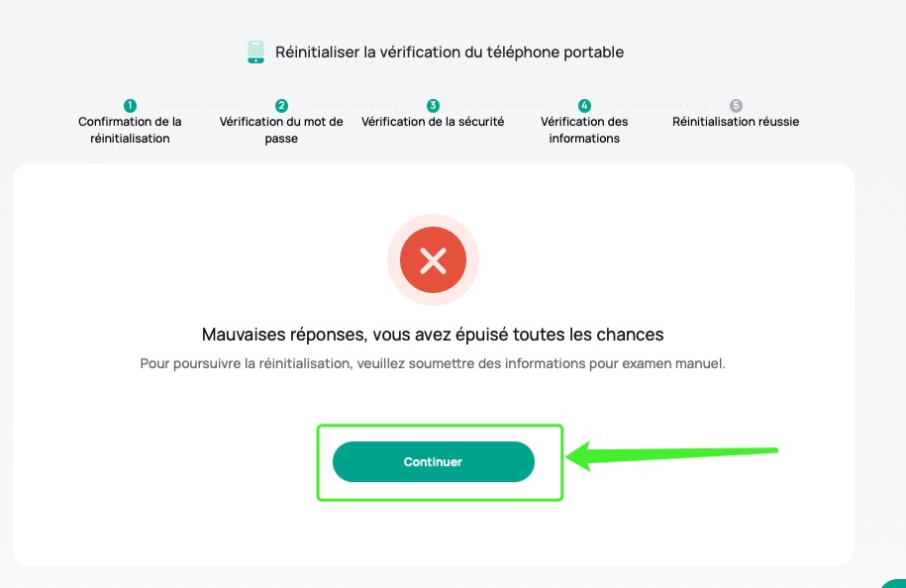Select step 4 circle icon
Image resolution: width=906 pixels, height=588 pixels.
pyautogui.click(x=584, y=106)
